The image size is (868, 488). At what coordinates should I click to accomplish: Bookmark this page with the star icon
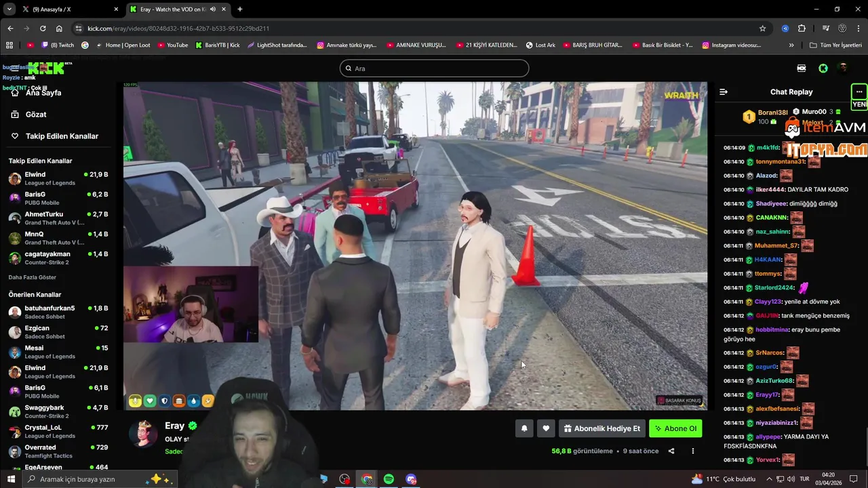[x=762, y=28]
